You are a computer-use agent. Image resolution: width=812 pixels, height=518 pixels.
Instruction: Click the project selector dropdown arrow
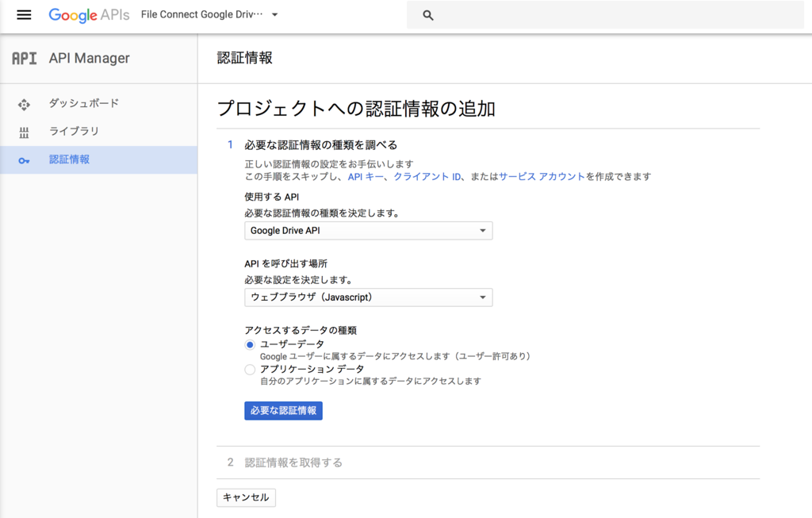pos(275,14)
